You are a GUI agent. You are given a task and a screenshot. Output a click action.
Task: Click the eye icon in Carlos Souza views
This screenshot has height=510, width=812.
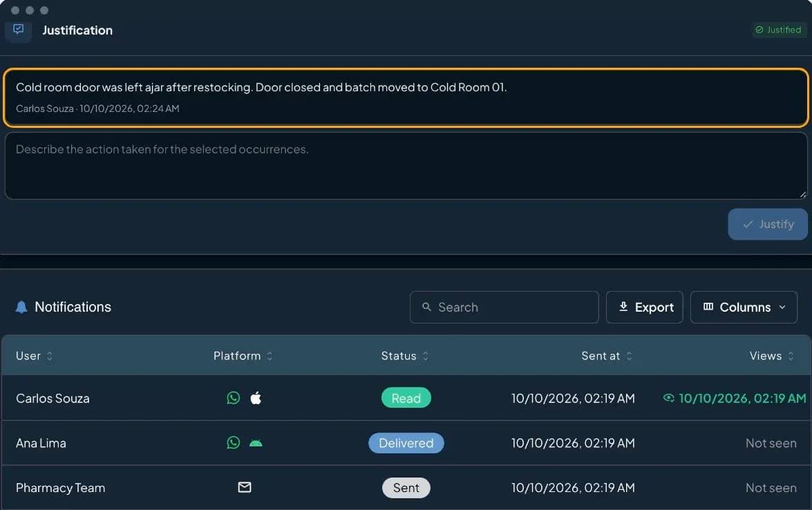pyautogui.click(x=668, y=397)
